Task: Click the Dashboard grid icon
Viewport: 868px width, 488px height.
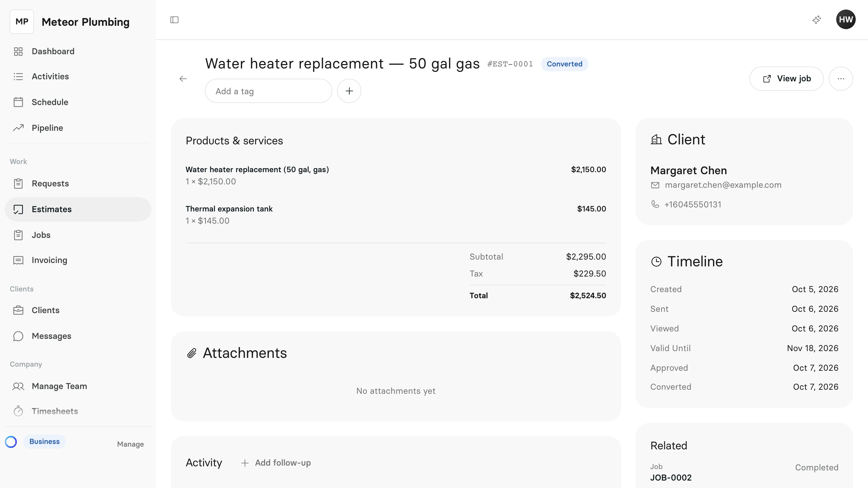Action: (x=18, y=52)
